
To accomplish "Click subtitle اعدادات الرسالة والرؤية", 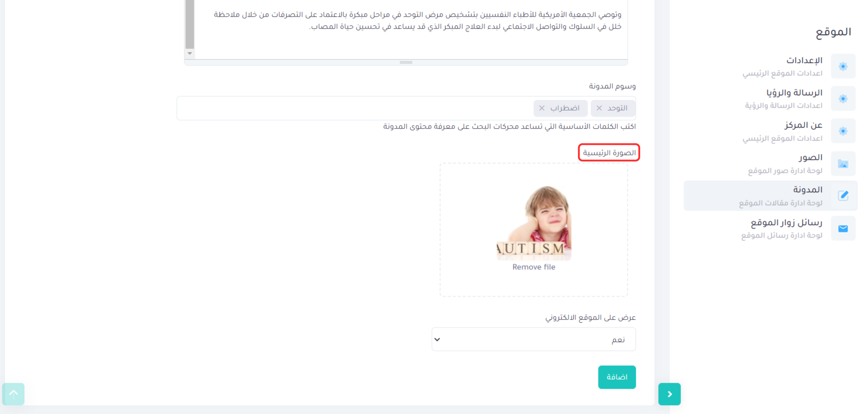I will pos(783,105).
